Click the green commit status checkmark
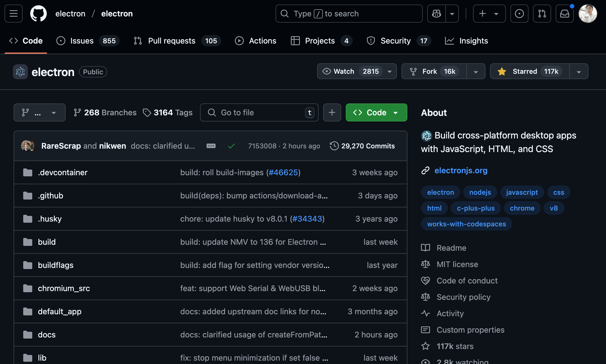This screenshot has width=606, height=364. pos(231,146)
